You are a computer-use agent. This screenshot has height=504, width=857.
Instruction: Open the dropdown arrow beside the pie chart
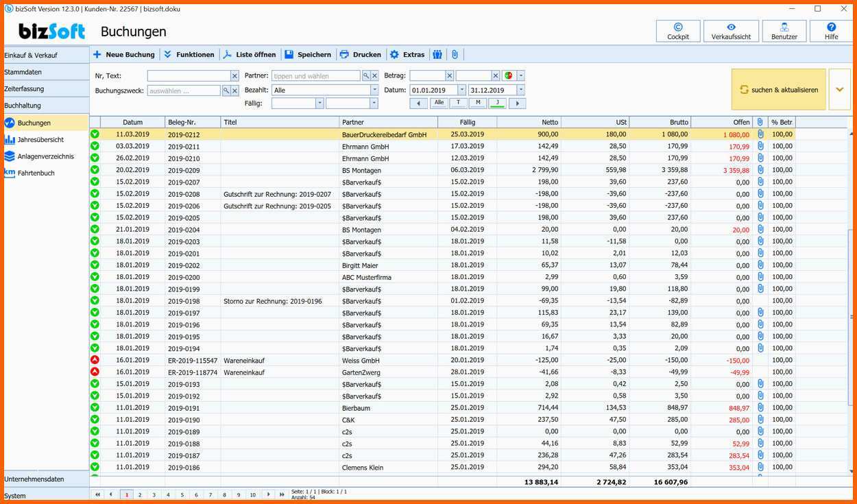521,75
